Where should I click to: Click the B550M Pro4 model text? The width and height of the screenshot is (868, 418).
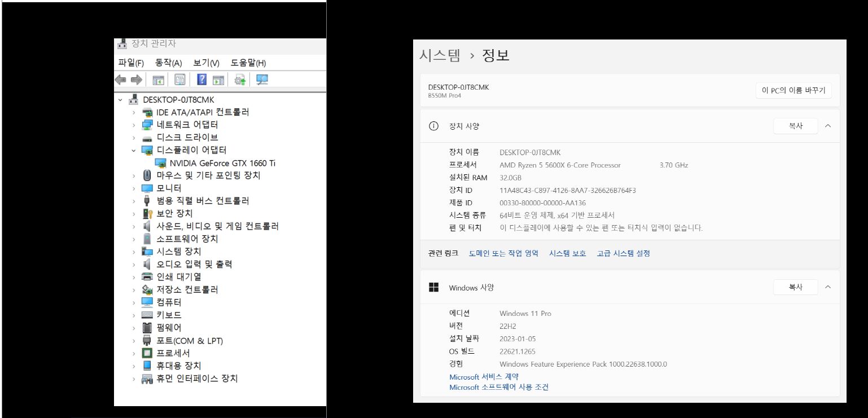445,95
